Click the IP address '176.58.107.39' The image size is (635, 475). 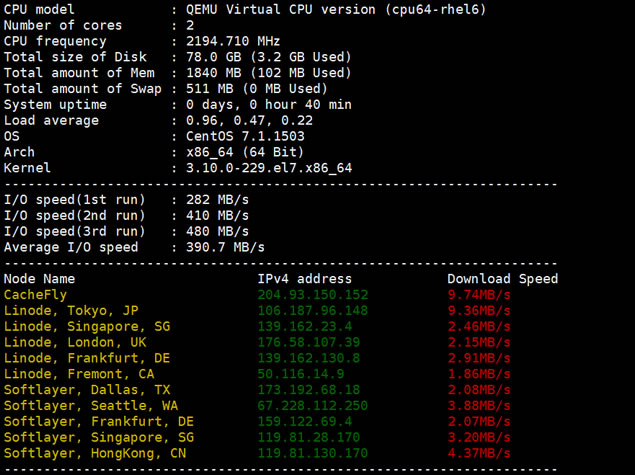[309, 342]
